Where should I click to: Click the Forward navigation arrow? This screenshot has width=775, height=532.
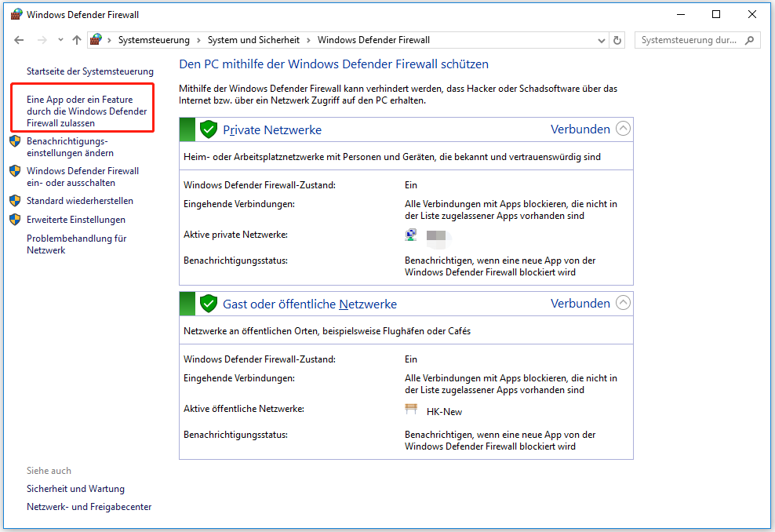pos(42,40)
